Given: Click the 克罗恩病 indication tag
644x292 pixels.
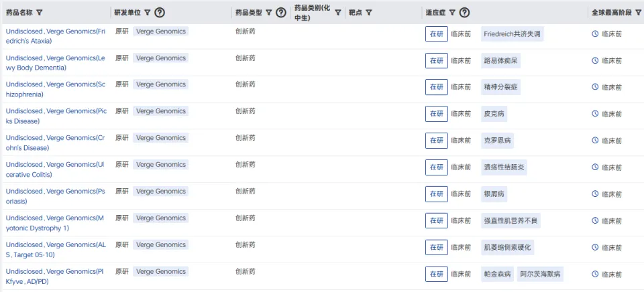Looking at the screenshot, I should click(497, 141).
